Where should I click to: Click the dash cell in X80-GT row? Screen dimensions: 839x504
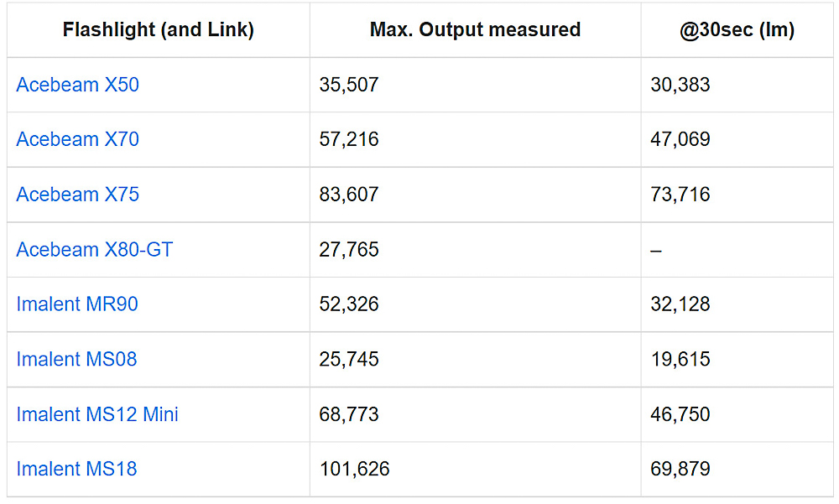tap(656, 250)
